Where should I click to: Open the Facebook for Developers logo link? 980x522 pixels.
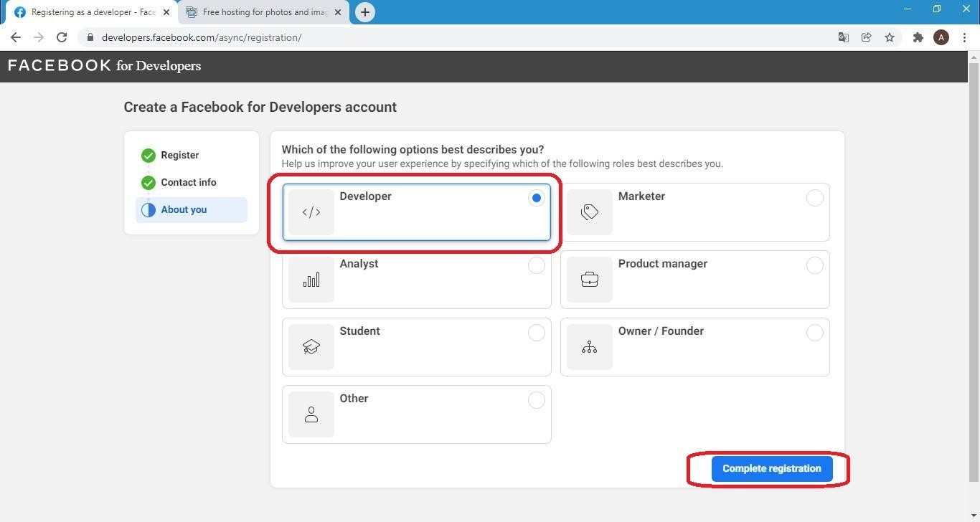pos(105,66)
